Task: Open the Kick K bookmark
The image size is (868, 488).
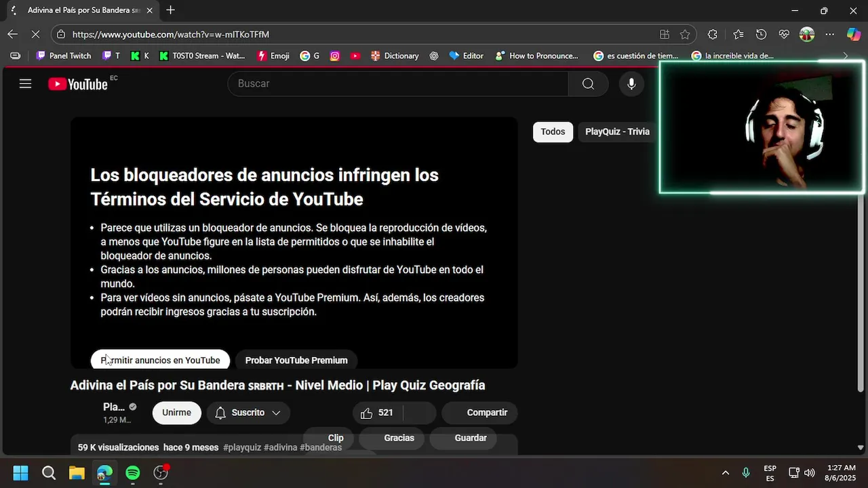Action: click(x=140, y=56)
